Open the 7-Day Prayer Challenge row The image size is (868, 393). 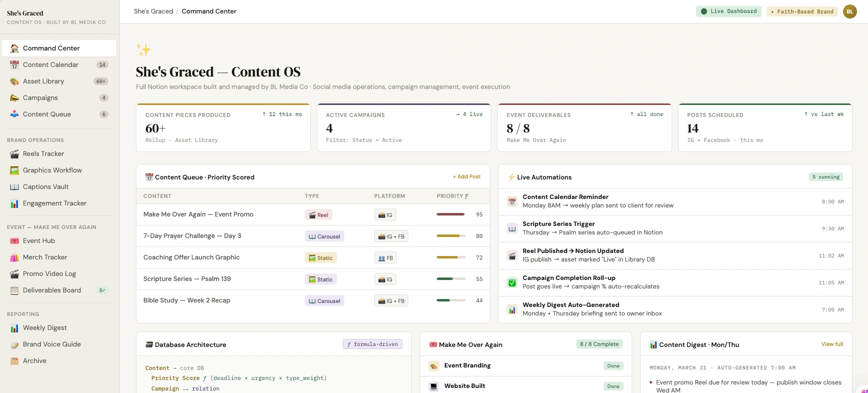[x=192, y=236]
